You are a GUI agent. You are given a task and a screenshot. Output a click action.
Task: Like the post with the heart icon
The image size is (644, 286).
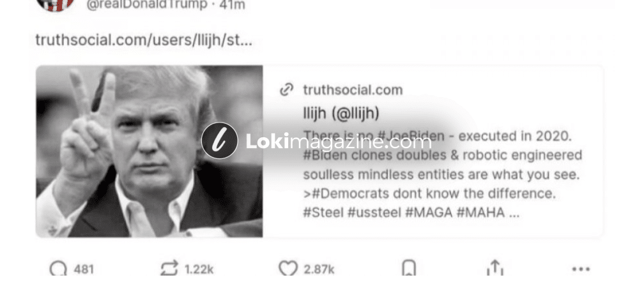(288, 269)
